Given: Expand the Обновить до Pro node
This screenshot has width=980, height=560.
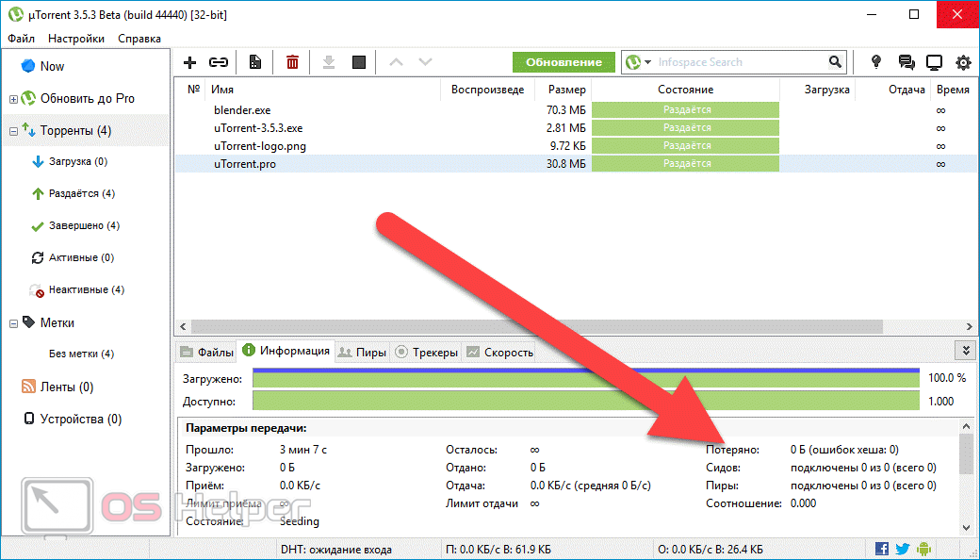Looking at the screenshot, I should tap(13, 99).
